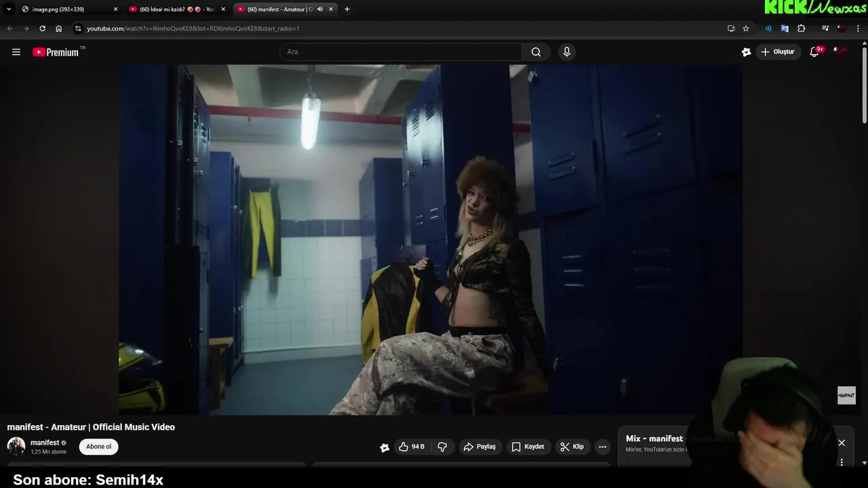Image resolution: width=868 pixels, height=488 pixels.
Task: Click the YouTube search magnifier button
Action: [x=536, y=52]
